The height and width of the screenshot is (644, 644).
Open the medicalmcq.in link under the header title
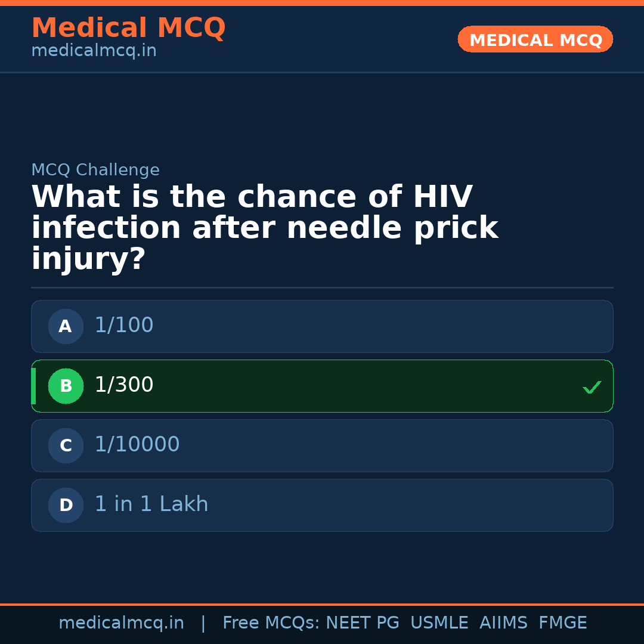(x=94, y=51)
